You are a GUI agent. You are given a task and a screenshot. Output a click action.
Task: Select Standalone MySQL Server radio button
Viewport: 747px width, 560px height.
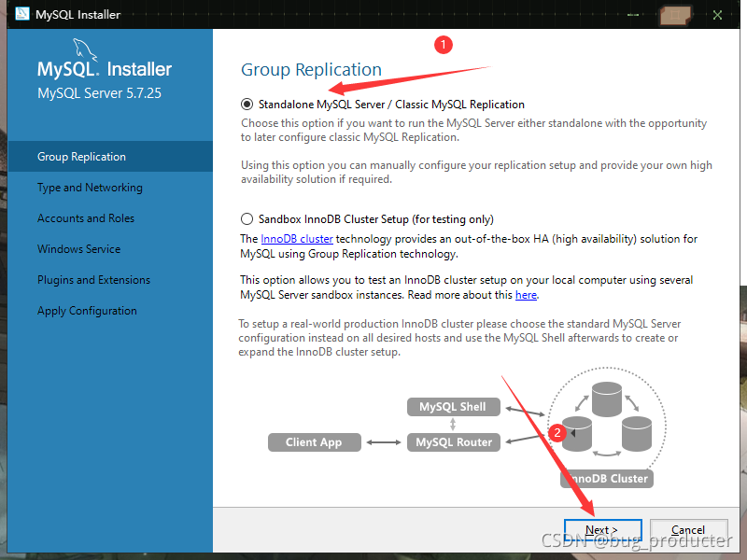click(247, 105)
